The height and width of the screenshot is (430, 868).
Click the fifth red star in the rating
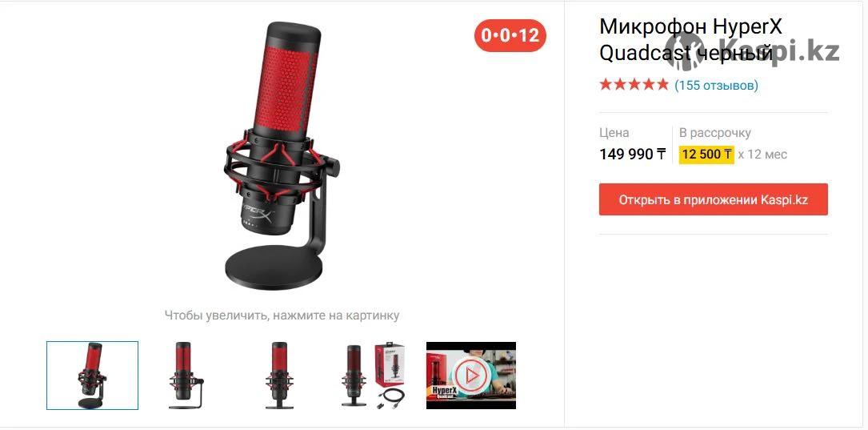pyautogui.click(x=662, y=85)
